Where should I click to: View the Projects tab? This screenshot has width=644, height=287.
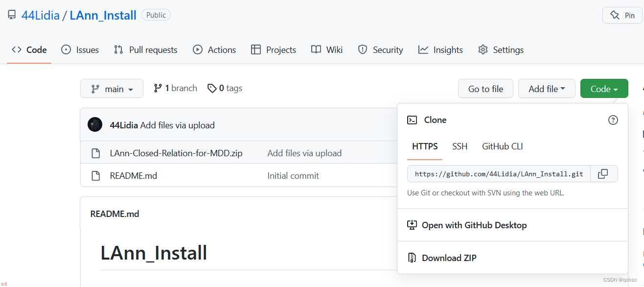coord(273,49)
